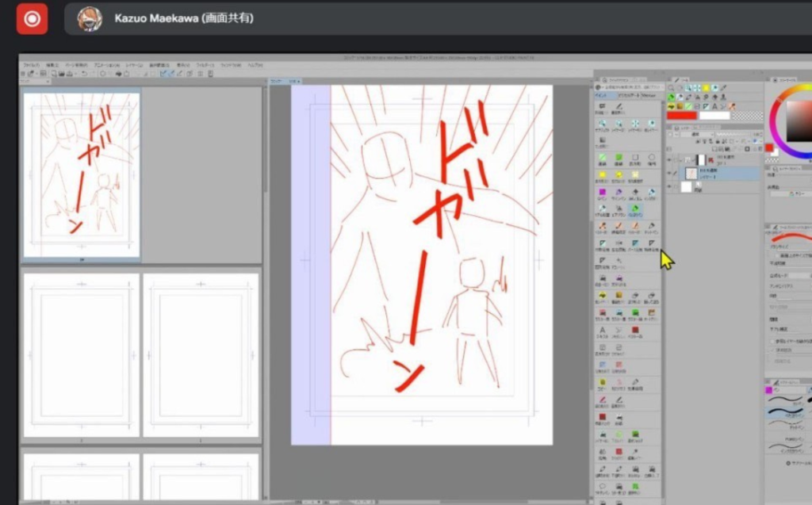The height and width of the screenshot is (505, 812).
Task: Select the white paper layer thumbnail
Action: pyautogui.click(x=687, y=187)
